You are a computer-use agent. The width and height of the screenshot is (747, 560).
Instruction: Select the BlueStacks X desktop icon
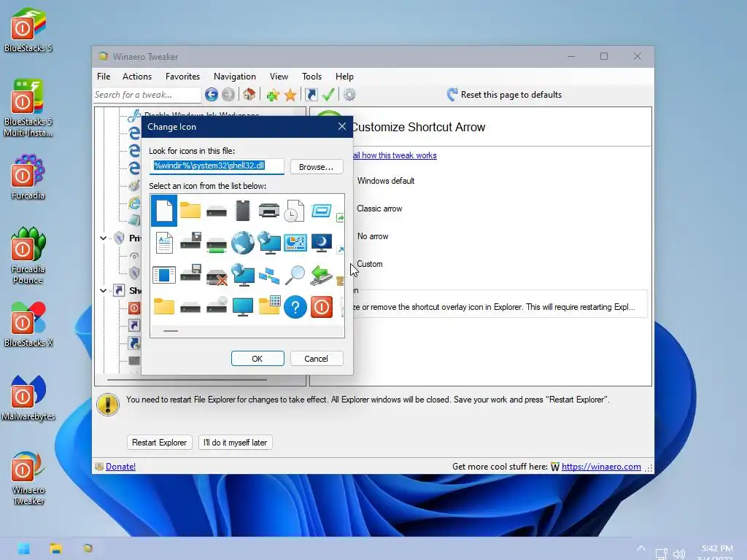pyautogui.click(x=28, y=324)
